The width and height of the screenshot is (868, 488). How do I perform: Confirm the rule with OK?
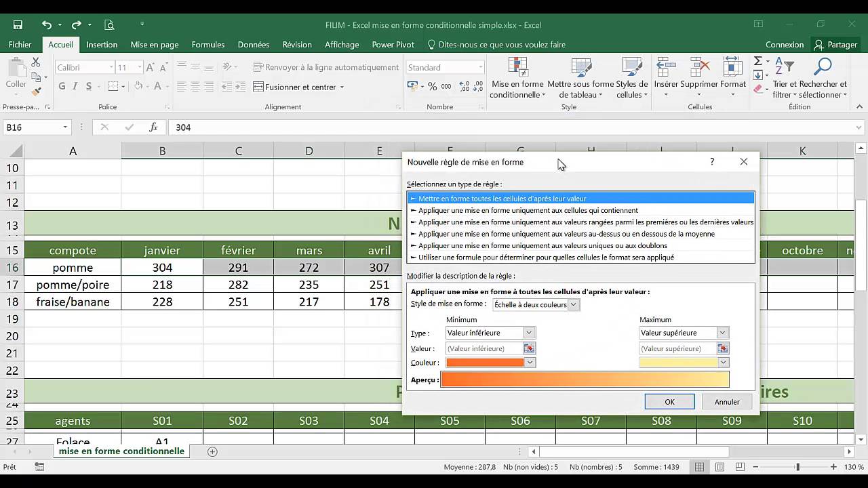coord(669,402)
